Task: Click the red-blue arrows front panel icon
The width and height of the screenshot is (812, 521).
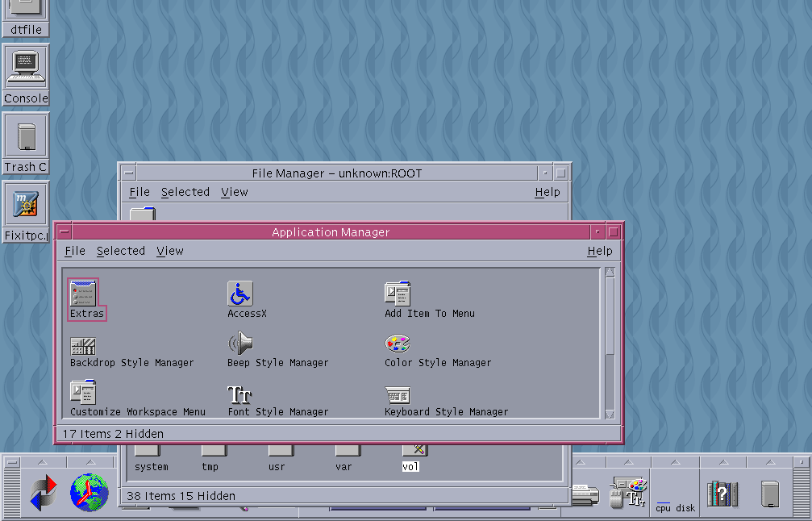Action: (x=43, y=493)
